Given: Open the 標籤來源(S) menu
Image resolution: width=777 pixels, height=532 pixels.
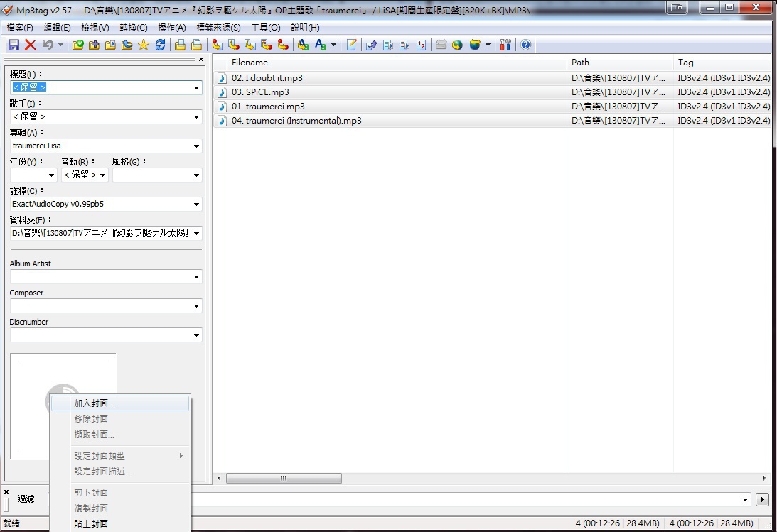Looking at the screenshot, I should [218, 28].
